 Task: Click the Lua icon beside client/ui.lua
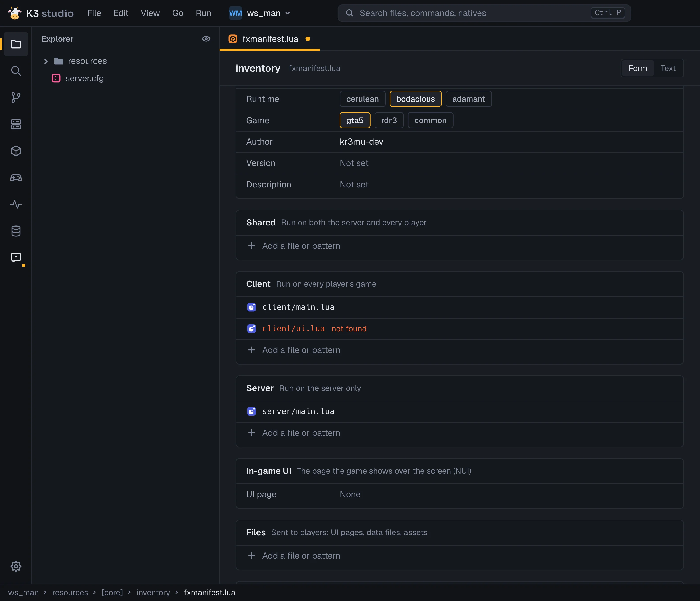(251, 328)
